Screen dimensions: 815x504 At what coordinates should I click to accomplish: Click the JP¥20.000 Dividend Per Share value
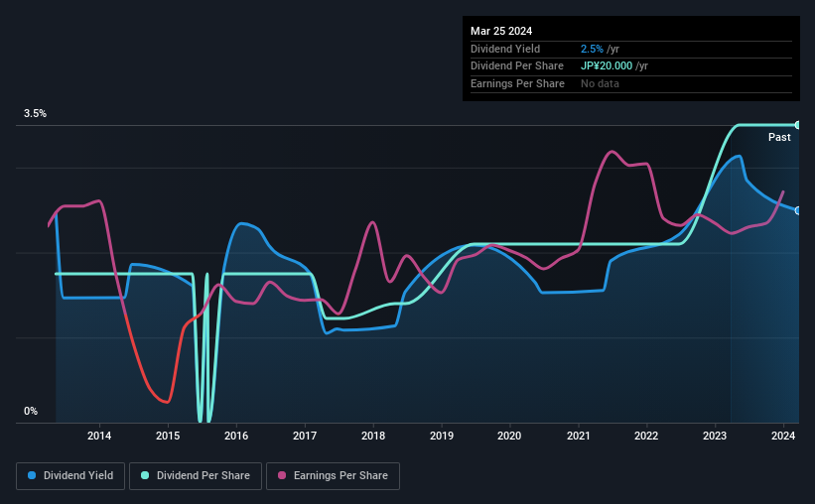(x=607, y=66)
